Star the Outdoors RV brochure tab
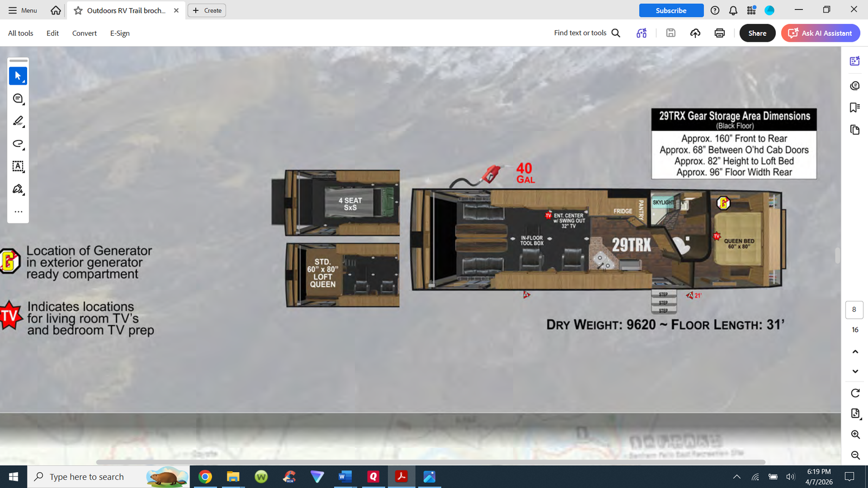 point(78,10)
